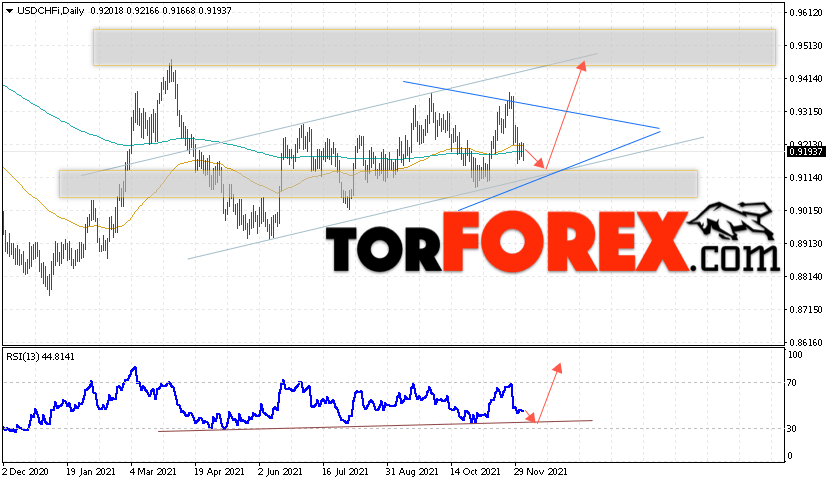Select price axis label 0.90150
The height and width of the screenshot is (483, 830).
point(806,211)
